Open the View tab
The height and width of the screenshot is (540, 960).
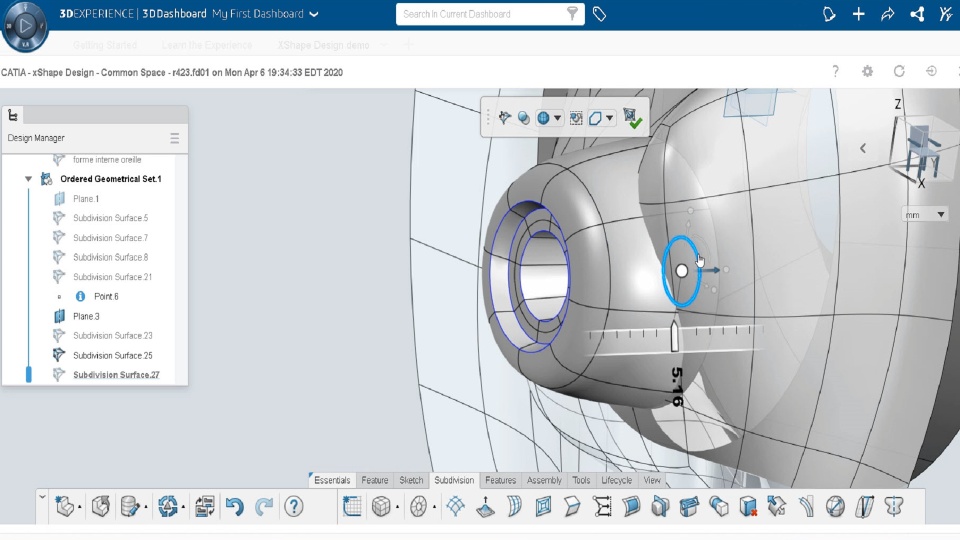coord(652,480)
